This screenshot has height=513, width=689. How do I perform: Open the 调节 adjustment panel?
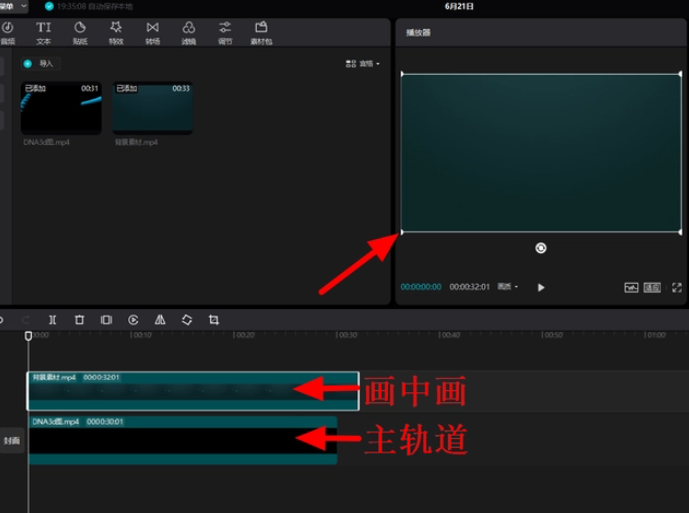[x=225, y=33]
